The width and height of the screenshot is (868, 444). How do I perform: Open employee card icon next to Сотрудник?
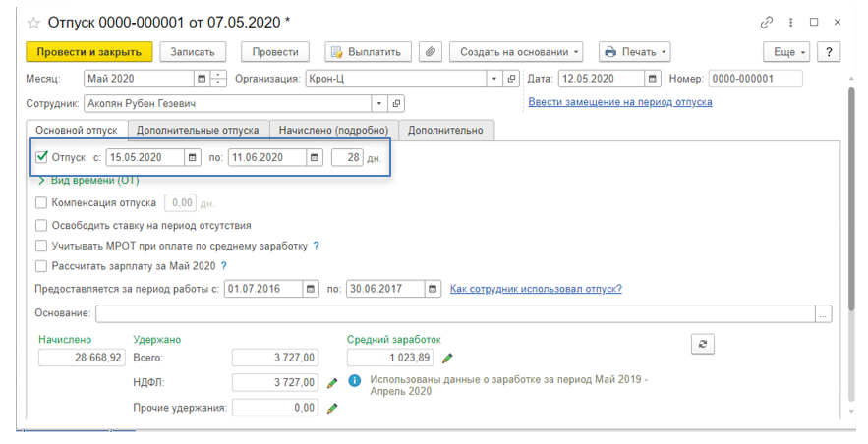coord(396,103)
